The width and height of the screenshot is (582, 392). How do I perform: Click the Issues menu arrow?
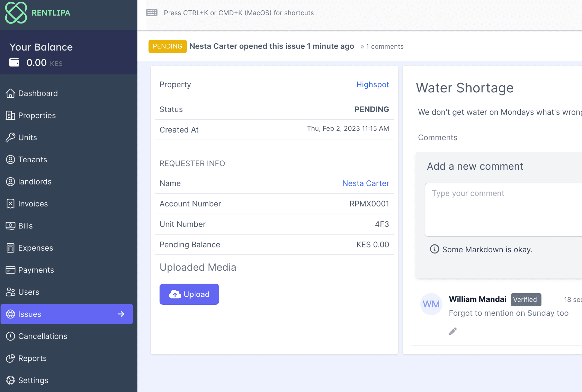tap(121, 314)
